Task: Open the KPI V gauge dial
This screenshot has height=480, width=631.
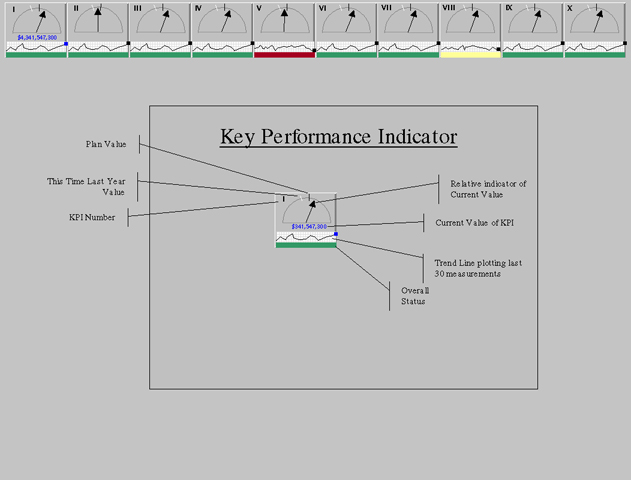Action: 284,20
